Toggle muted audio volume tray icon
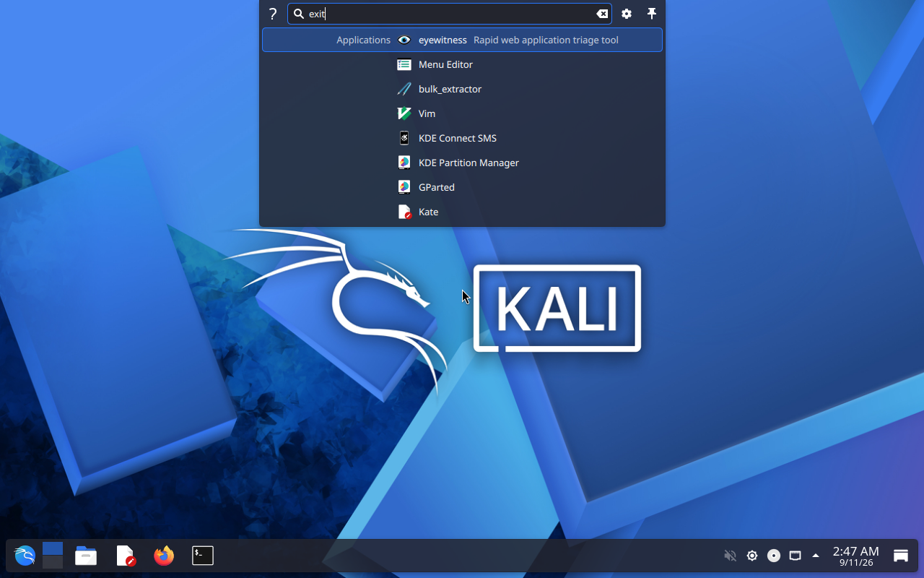Screen dimensions: 924x578 [x=731, y=556]
